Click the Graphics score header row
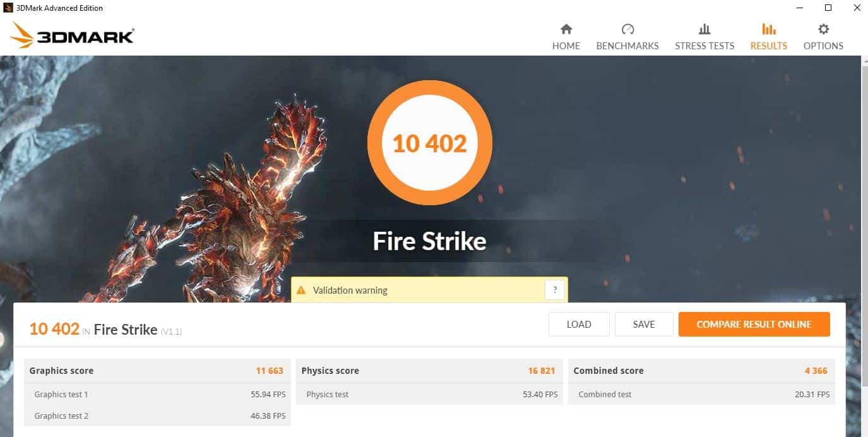The height and width of the screenshot is (437, 868). tap(157, 371)
